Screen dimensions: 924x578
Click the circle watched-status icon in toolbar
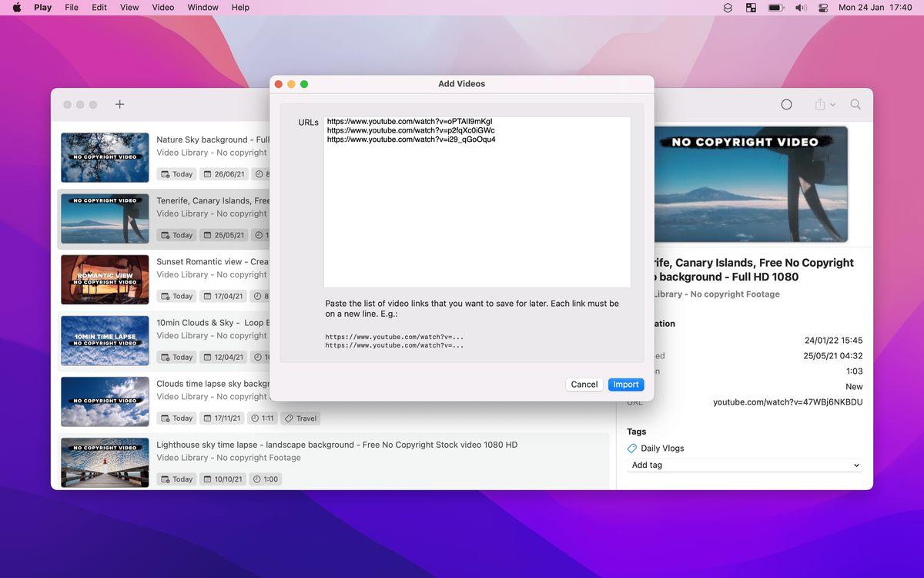point(786,105)
